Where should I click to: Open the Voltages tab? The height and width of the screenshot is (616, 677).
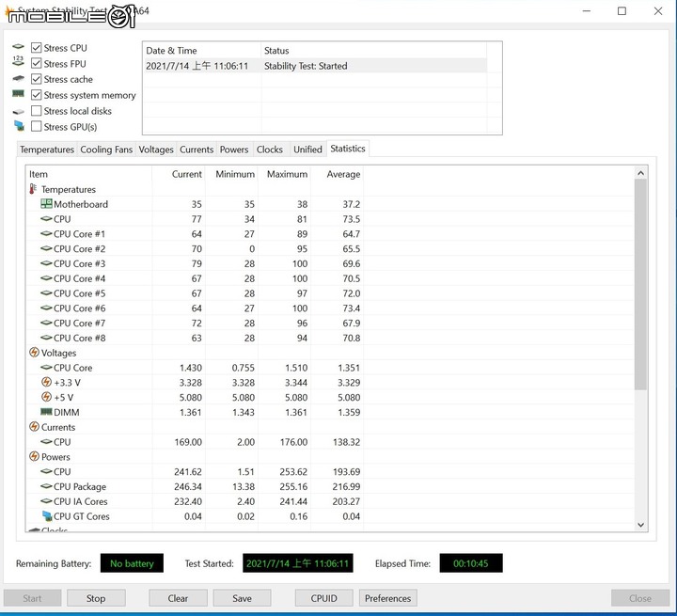pos(156,150)
